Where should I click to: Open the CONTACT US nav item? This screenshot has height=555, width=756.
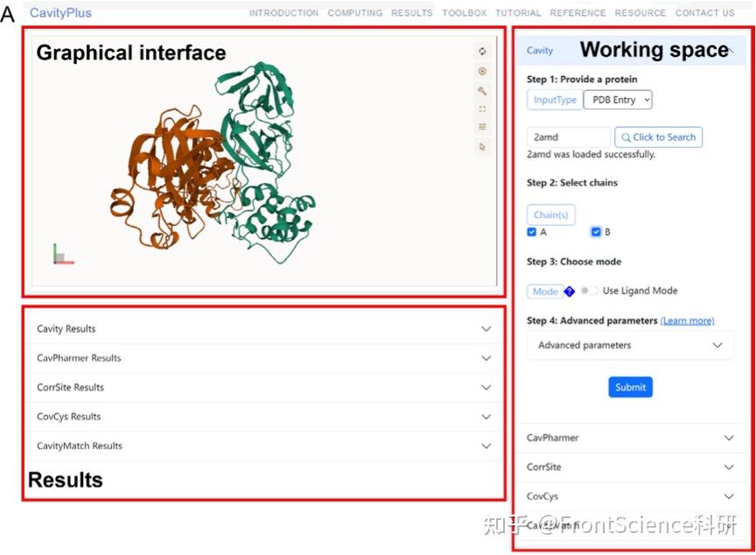(x=704, y=13)
